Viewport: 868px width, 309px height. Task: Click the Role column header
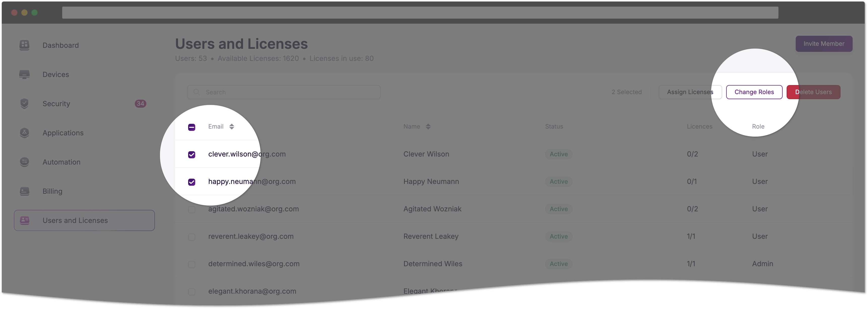(758, 127)
